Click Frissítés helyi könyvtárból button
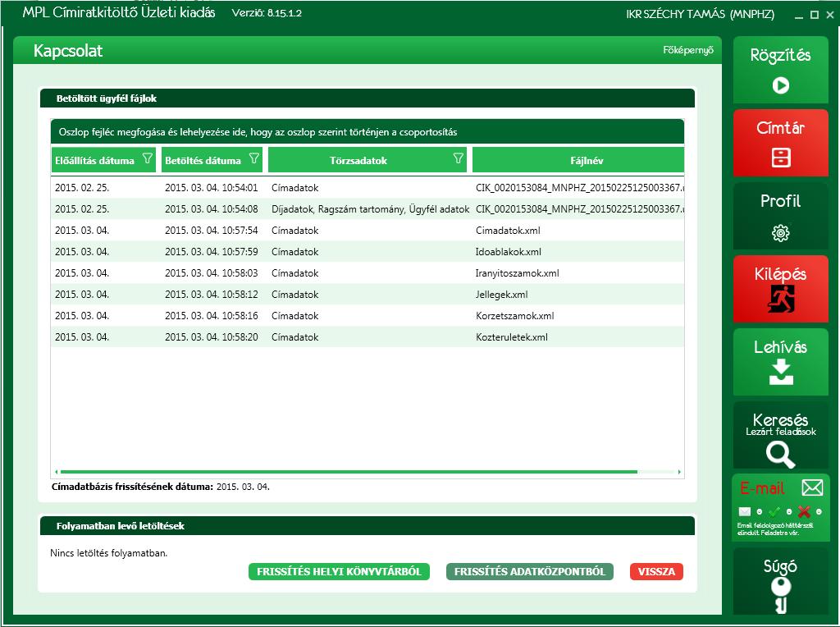Image resolution: width=840 pixels, height=627 pixels. click(x=339, y=572)
